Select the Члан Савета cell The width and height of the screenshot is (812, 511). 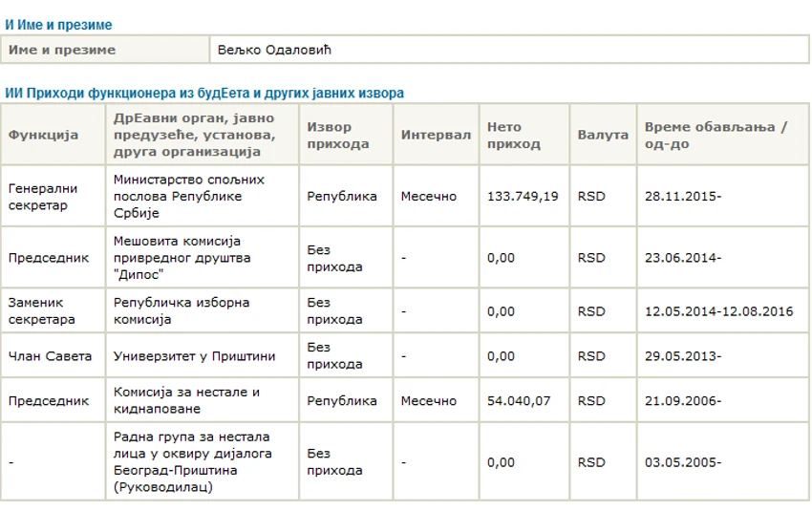tap(53, 355)
